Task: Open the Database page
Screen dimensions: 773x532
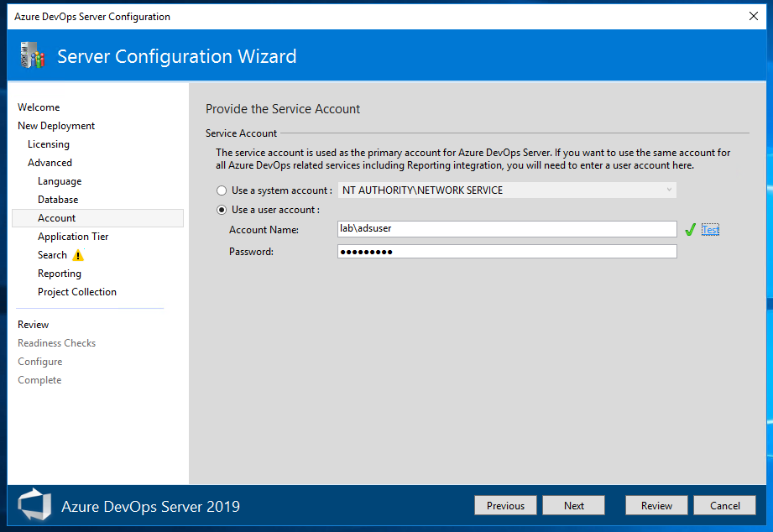Action: [58, 200]
